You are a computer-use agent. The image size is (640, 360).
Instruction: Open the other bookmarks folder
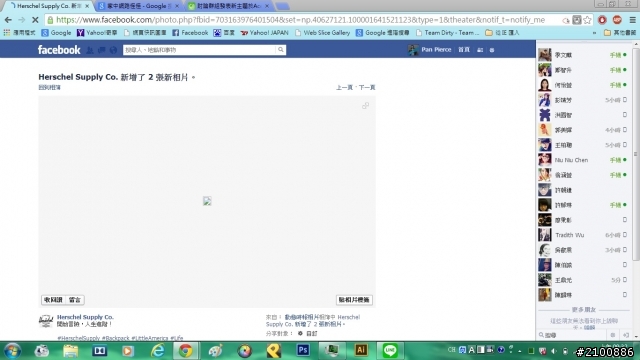(x=620, y=33)
